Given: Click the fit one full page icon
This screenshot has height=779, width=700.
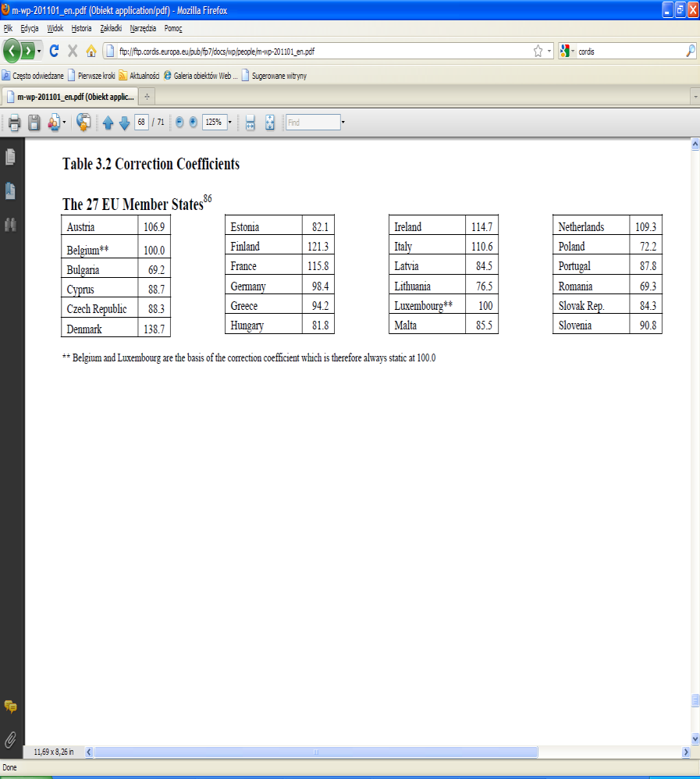Looking at the screenshot, I should 270,123.
